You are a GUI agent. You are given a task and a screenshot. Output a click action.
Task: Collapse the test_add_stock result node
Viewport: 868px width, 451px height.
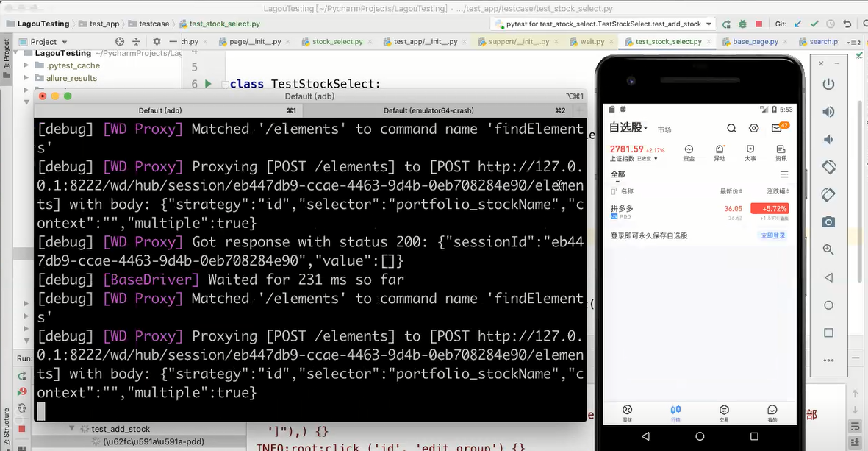(x=72, y=428)
